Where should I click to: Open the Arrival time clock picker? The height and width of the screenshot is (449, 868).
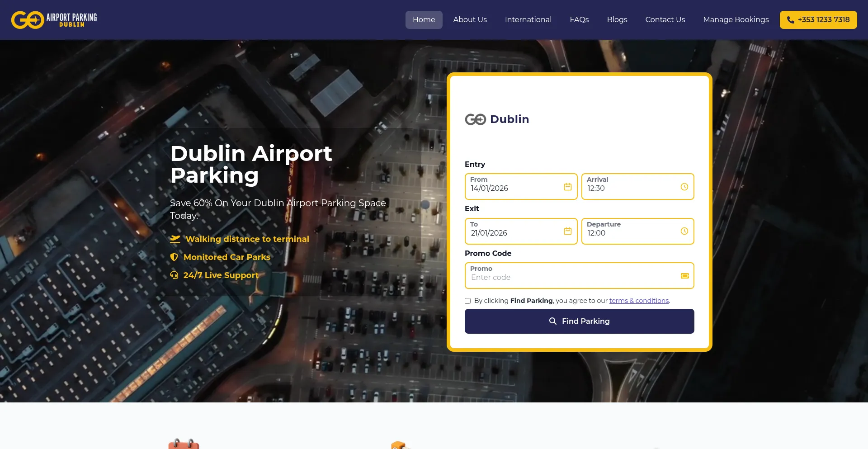(x=684, y=186)
